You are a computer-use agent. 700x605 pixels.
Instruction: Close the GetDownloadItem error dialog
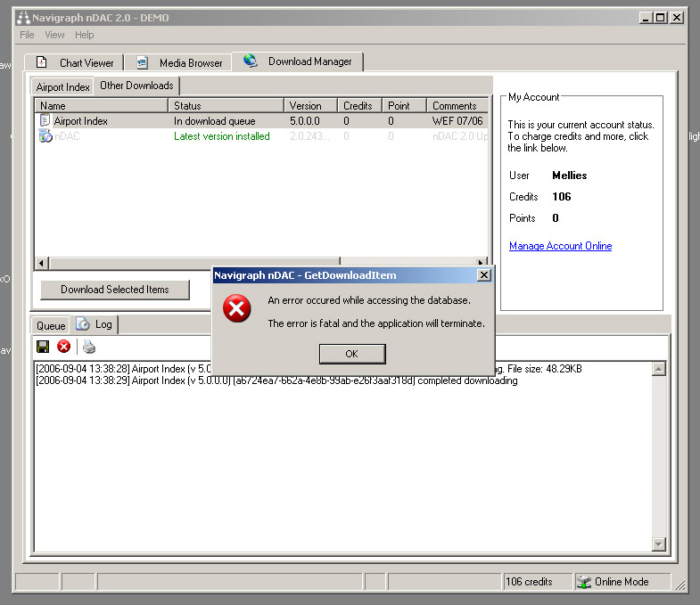coord(483,275)
